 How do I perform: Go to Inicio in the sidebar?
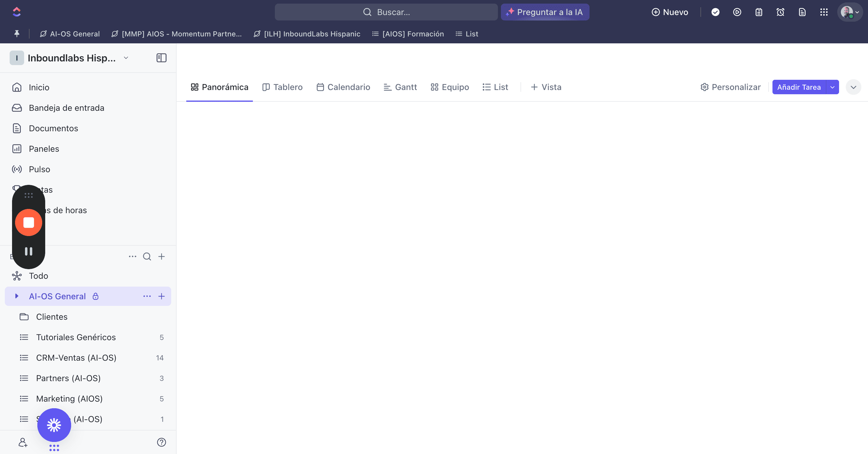pyautogui.click(x=88, y=87)
